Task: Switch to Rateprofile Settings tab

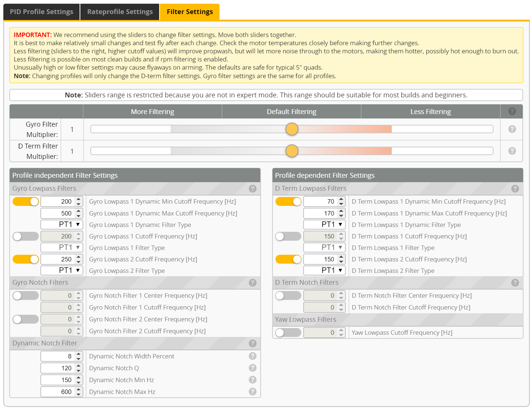Action: point(120,12)
